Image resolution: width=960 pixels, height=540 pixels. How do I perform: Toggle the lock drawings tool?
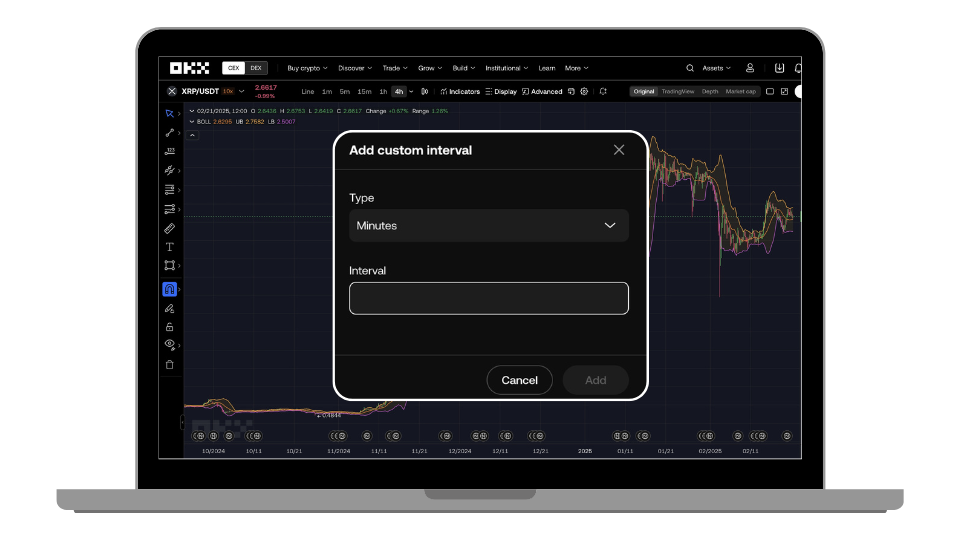tap(170, 327)
